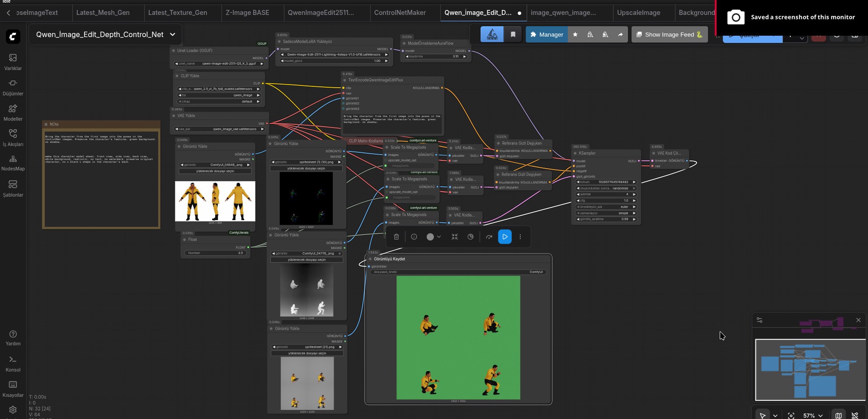The height and width of the screenshot is (419, 868).
Task: Open the NodesMap sidebar panel
Action: pyautogui.click(x=13, y=163)
